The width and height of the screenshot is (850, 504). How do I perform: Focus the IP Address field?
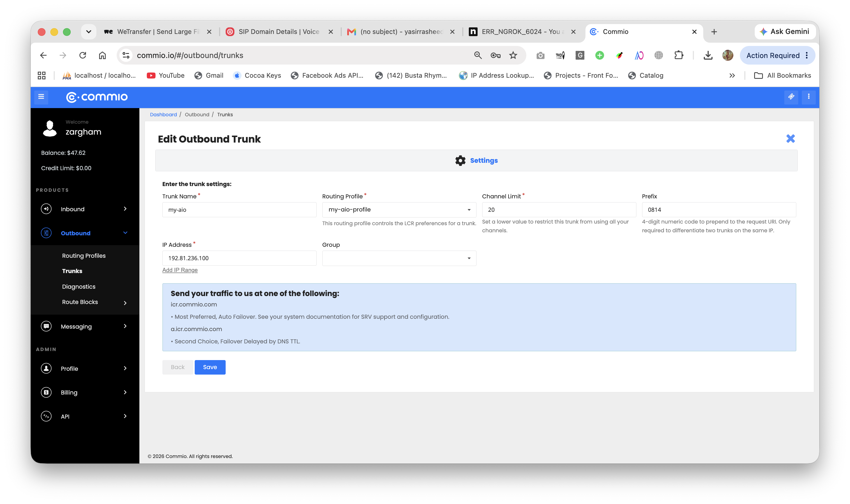tap(239, 258)
